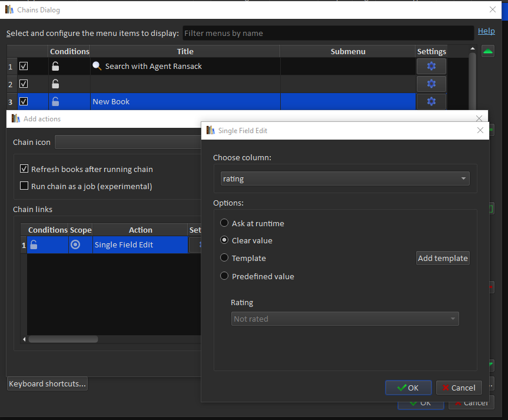
Task: Open the Choose column dropdown showing rating
Action: [x=345, y=178]
